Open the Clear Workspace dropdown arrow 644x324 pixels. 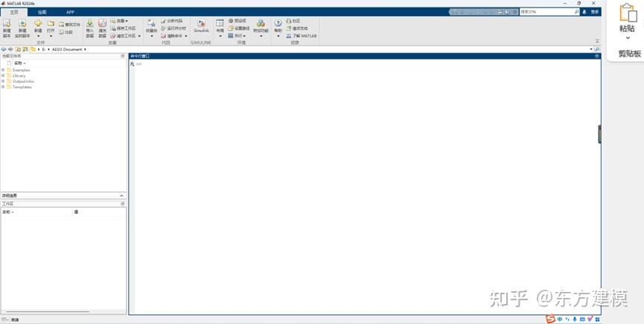[x=140, y=36]
